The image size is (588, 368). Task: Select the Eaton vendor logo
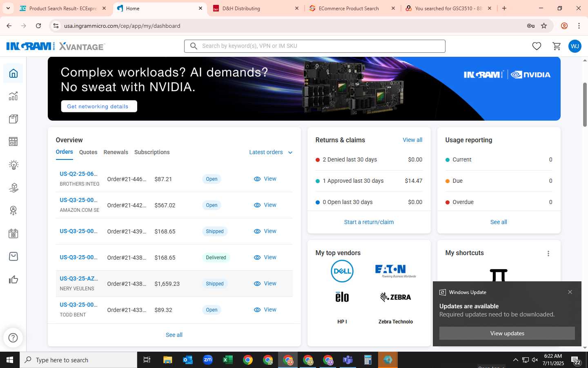395,271
